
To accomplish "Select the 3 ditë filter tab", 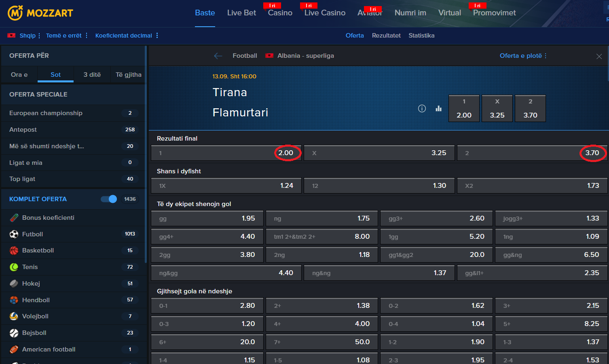I will click(92, 75).
